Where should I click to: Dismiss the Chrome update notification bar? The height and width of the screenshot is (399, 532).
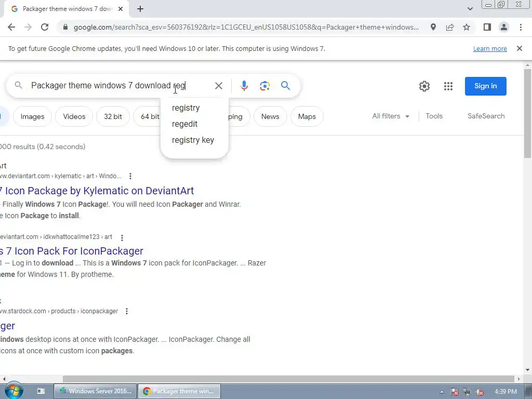pyautogui.click(x=519, y=48)
